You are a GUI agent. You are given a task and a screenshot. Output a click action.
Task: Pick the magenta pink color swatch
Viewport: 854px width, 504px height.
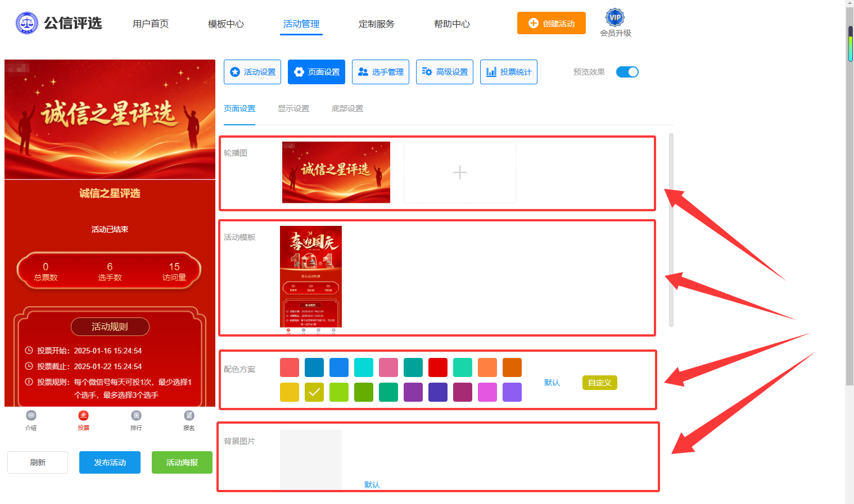pos(487,392)
